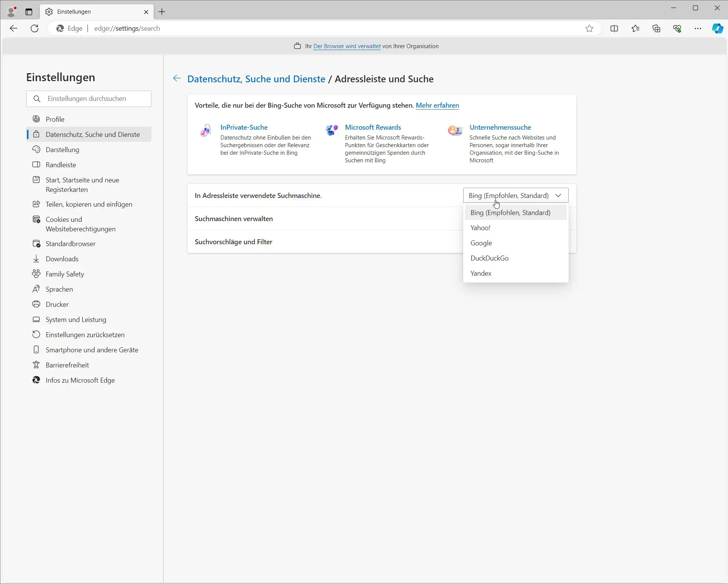Image resolution: width=728 pixels, height=584 pixels.
Task: Select Google from the search engine list
Action: tap(481, 243)
